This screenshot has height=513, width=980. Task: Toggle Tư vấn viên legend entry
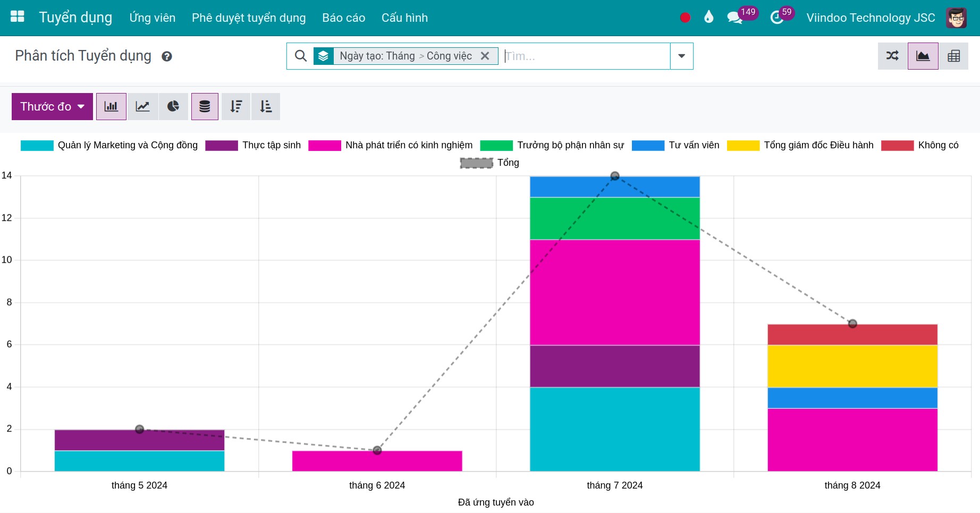click(675, 145)
